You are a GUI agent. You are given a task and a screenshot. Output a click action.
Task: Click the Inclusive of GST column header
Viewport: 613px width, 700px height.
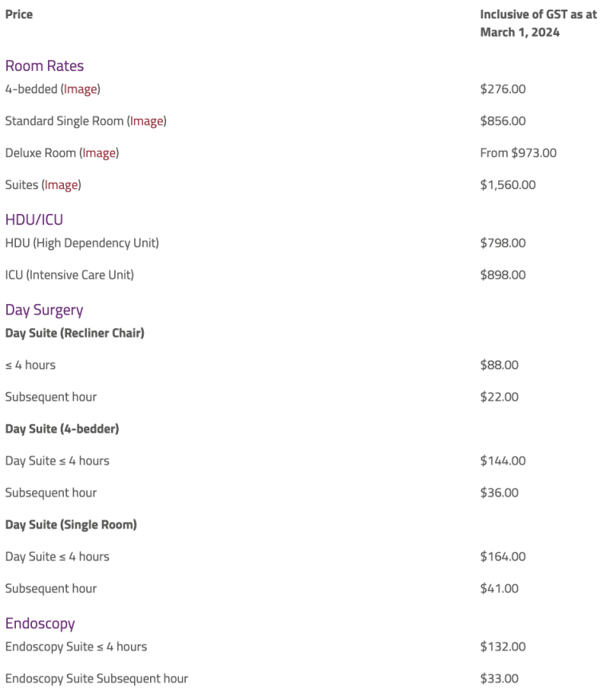(539, 24)
